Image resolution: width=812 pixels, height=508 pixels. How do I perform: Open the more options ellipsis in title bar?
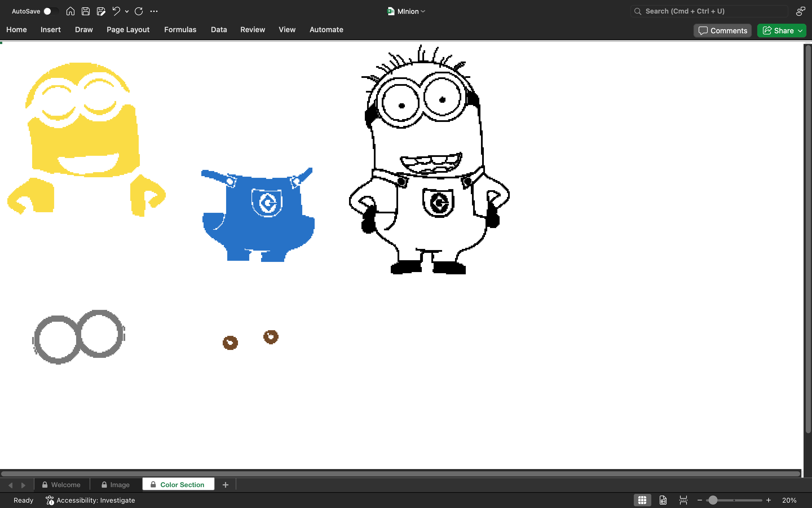(x=154, y=11)
